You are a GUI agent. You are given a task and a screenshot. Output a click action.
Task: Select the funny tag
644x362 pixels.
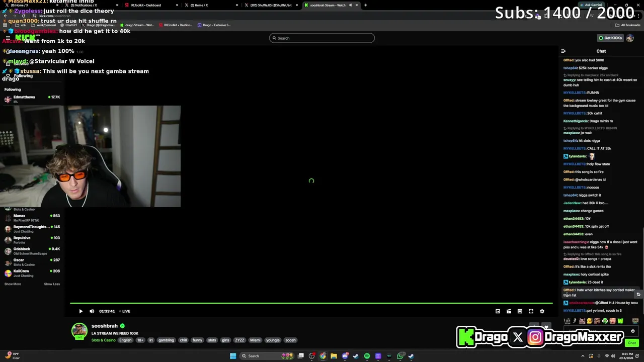tap(197, 340)
